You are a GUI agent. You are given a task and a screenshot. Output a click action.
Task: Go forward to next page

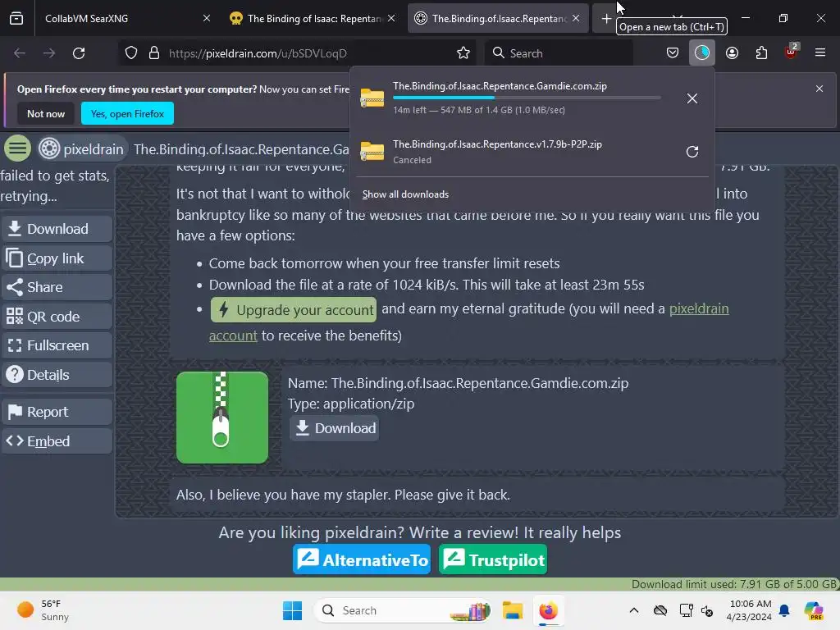[49, 53]
